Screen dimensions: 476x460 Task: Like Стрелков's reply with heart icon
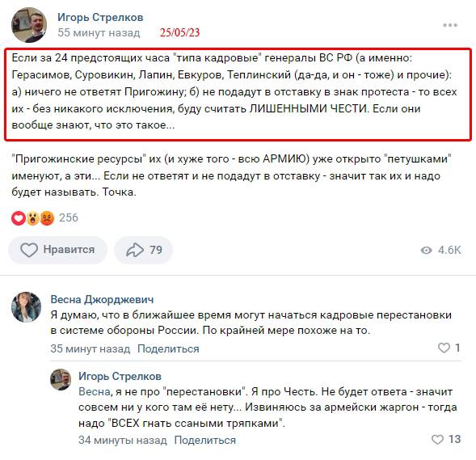(x=437, y=439)
